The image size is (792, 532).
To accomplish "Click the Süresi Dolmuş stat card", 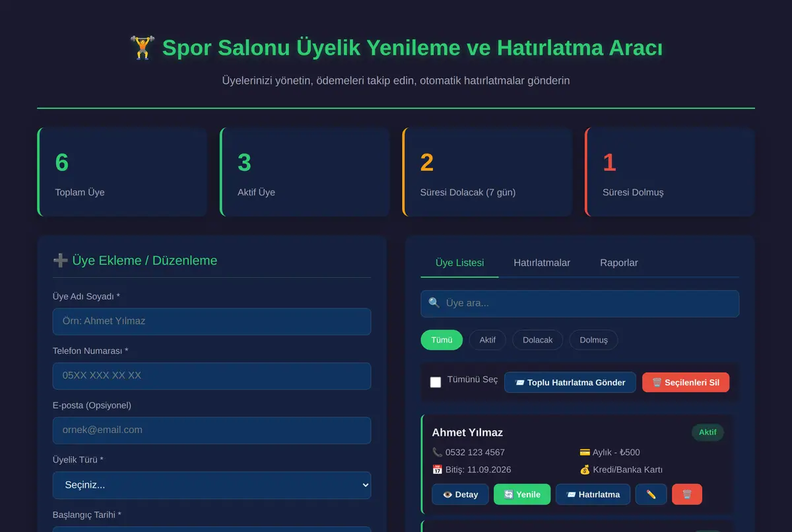I will (x=670, y=172).
